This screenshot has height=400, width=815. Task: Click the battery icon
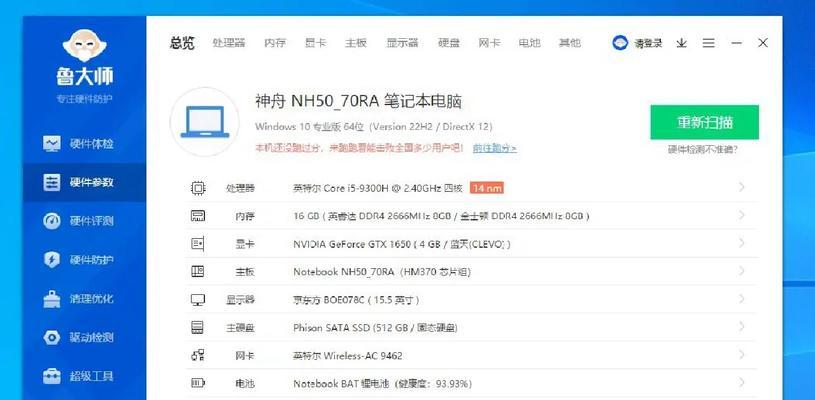(x=198, y=384)
